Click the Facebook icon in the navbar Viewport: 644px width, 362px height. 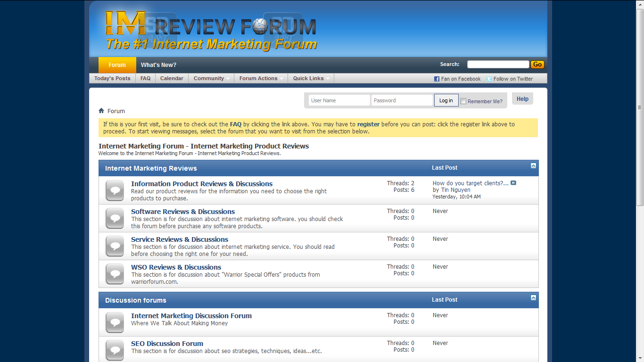point(437,79)
